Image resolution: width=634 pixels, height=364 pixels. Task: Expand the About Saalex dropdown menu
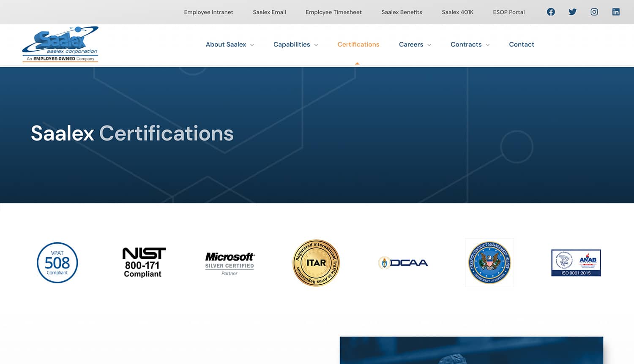tap(230, 44)
